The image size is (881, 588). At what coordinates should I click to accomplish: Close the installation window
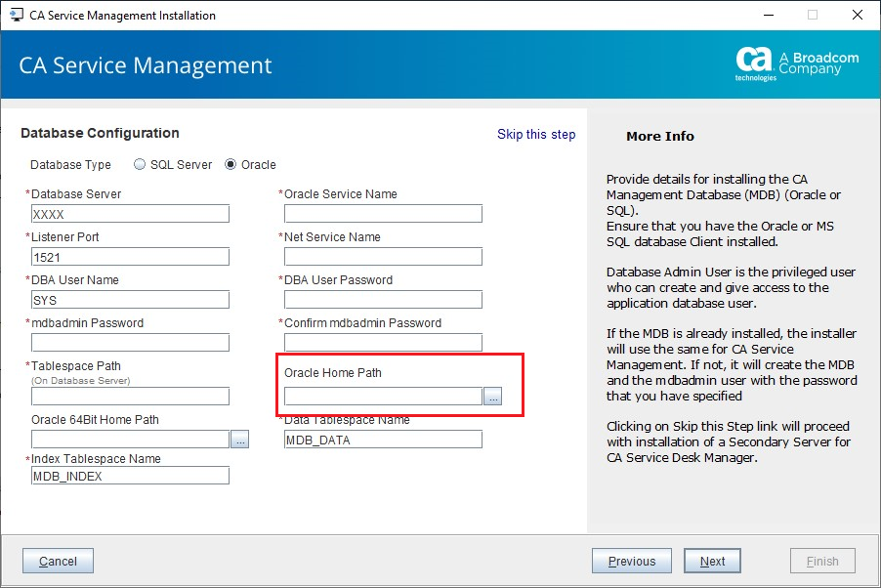tap(857, 16)
